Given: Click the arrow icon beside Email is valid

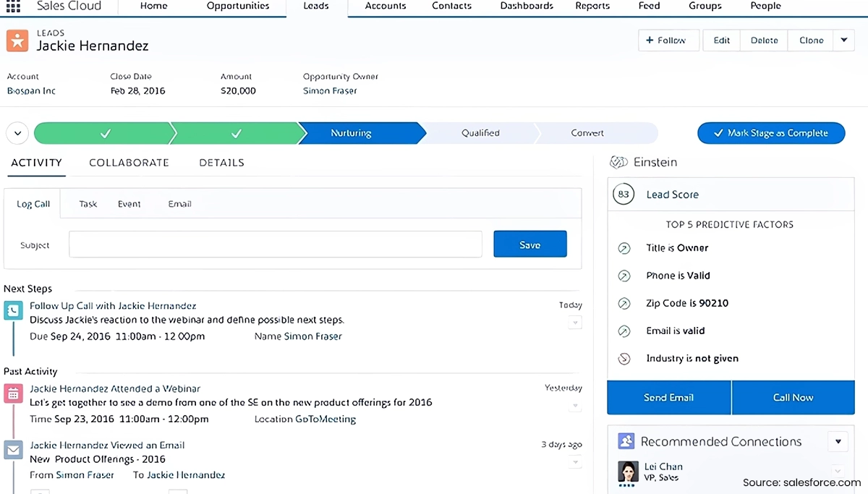Looking at the screenshot, I should coord(624,331).
